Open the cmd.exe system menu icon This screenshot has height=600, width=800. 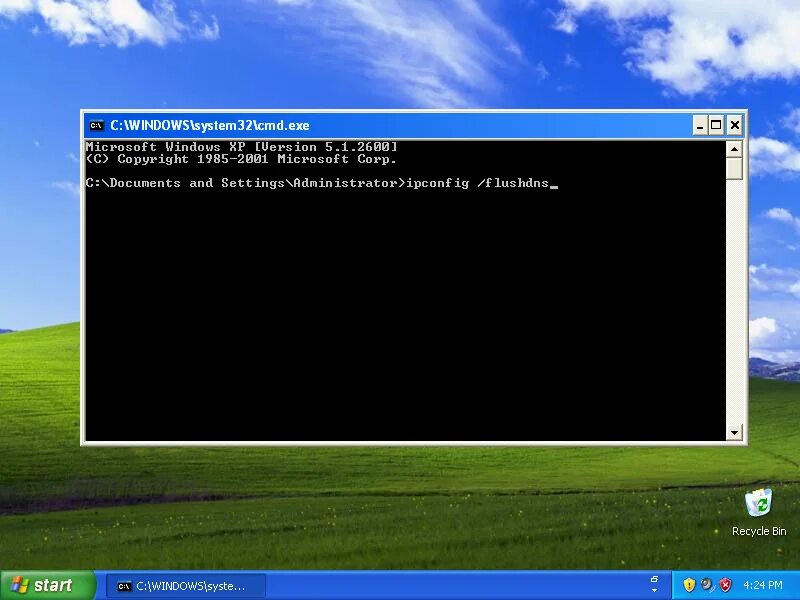coord(96,125)
